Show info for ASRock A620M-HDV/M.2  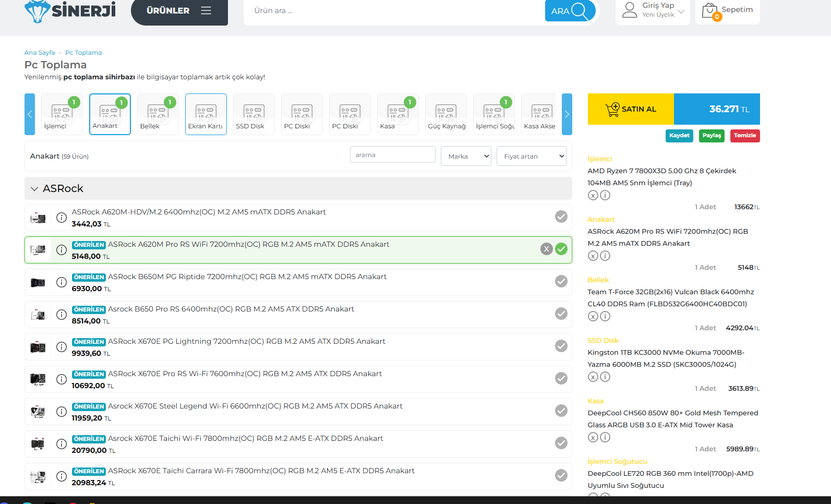pyautogui.click(x=62, y=218)
